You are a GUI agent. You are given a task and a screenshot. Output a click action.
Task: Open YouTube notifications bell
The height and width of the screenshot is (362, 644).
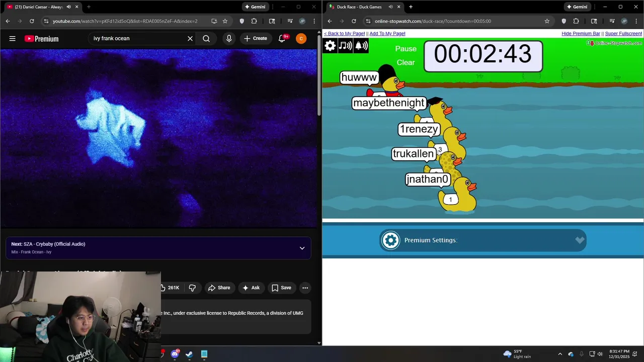pyautogui.click(x=282, y=39)
